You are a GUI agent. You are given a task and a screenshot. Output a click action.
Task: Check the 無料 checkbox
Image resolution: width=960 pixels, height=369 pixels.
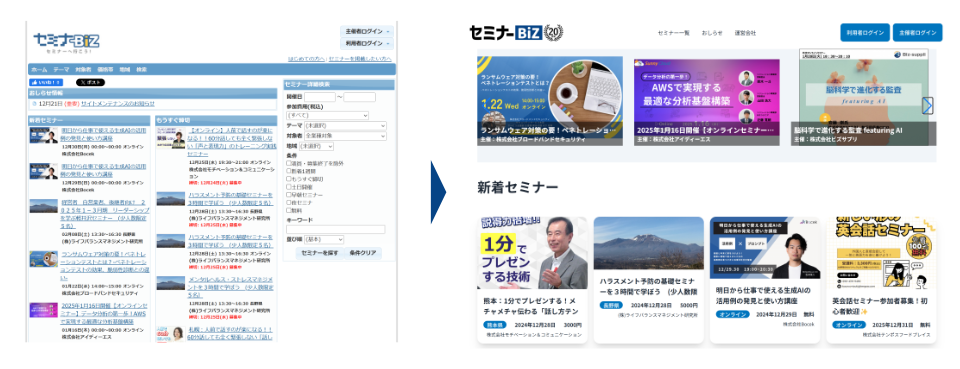pos(289,211)
